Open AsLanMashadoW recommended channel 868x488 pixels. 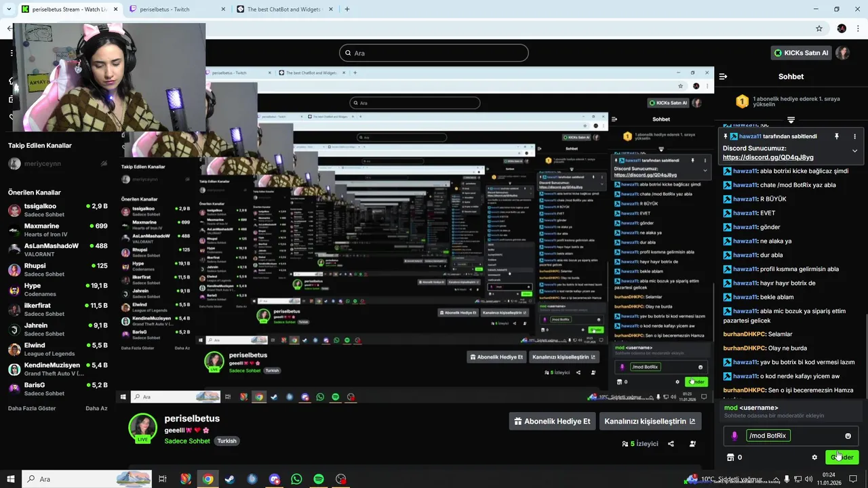(58, 250)
